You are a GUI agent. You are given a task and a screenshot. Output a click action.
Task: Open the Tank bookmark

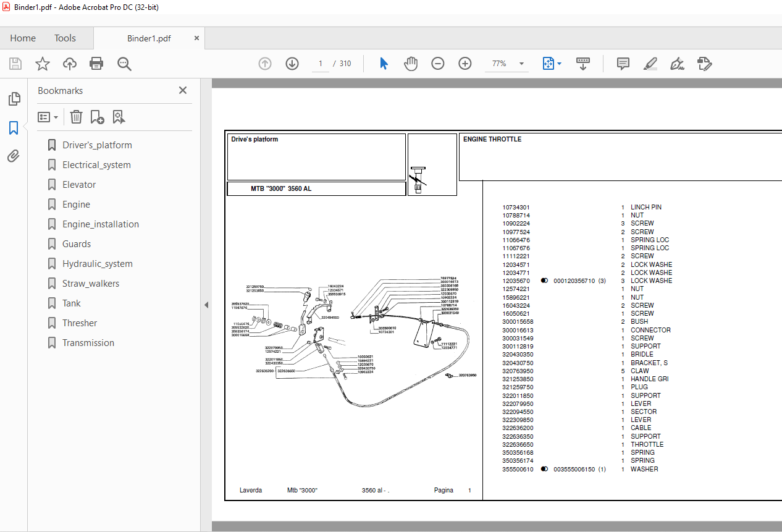pyautogui.click(x=72, y=303)
